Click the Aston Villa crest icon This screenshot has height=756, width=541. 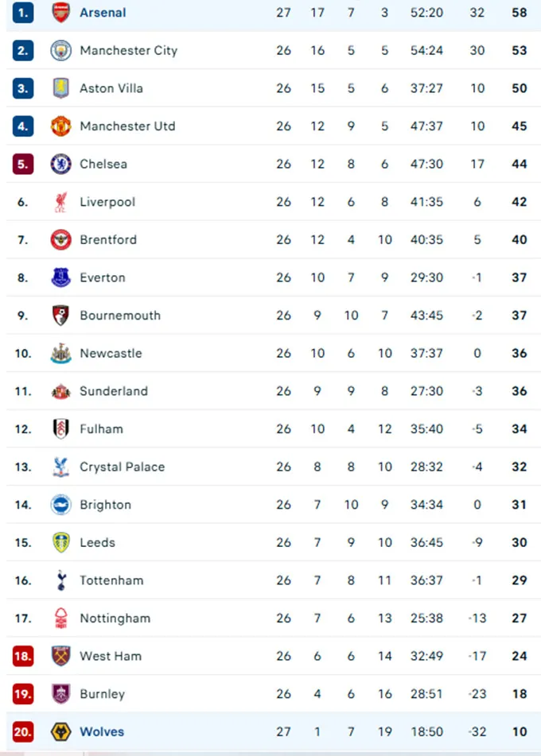click(x=60, y=88)
